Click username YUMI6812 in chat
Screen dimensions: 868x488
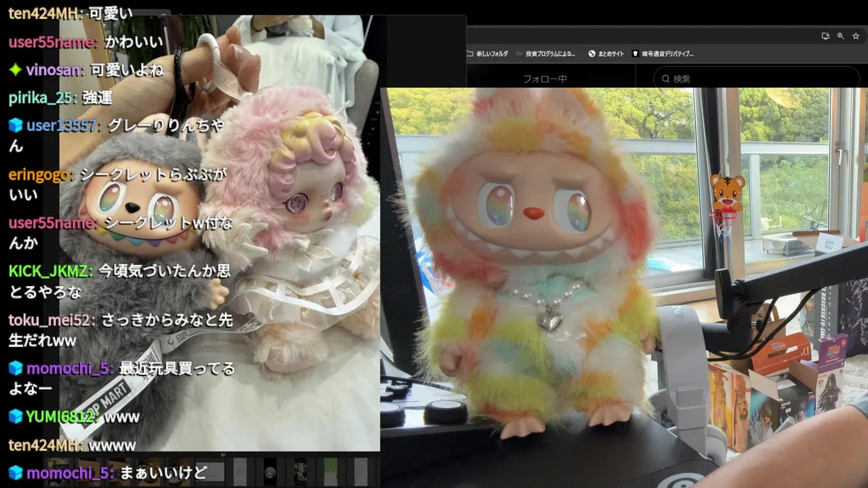pyautogui.click(x=62, y=416)
